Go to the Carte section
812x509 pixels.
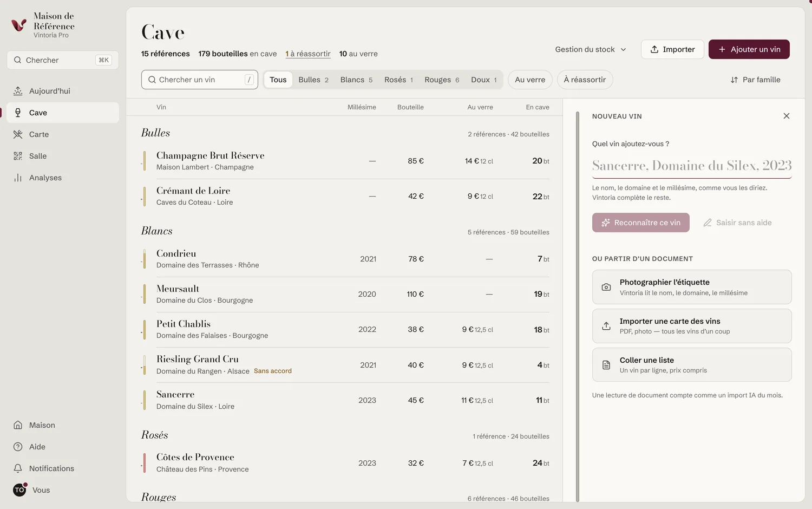tap(63, 134)
